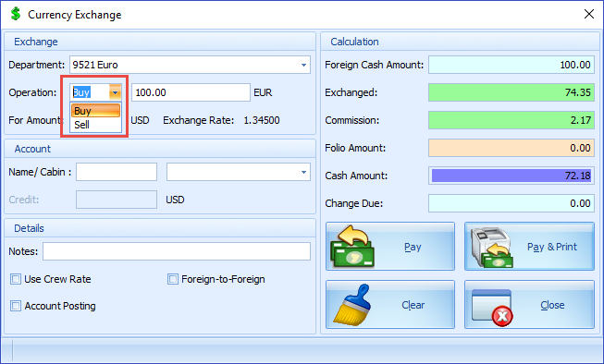604x364 pixels.
Task: Enable the Foreign-to-Foreign checkbox
Action: [173, 279]
